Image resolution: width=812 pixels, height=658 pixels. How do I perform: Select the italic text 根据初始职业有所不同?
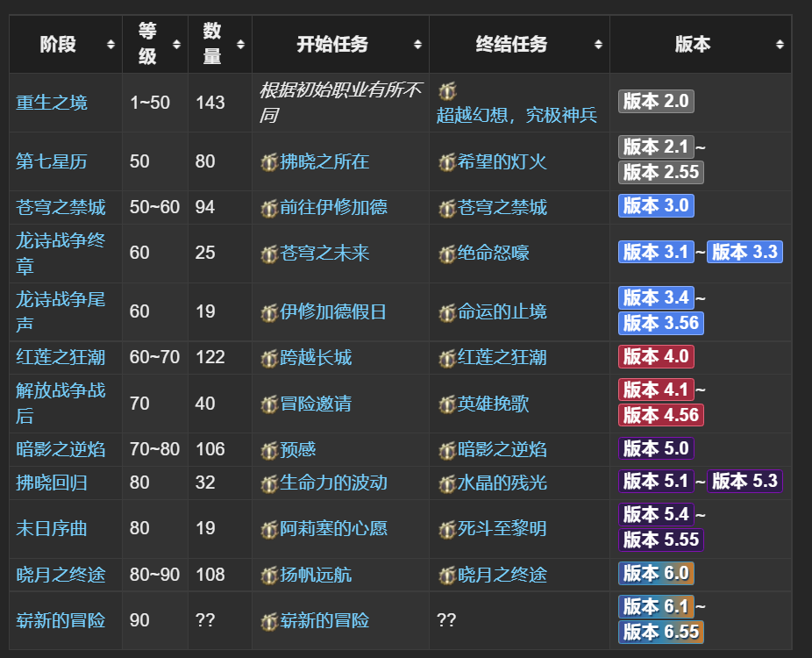click(x=341, y=102)
